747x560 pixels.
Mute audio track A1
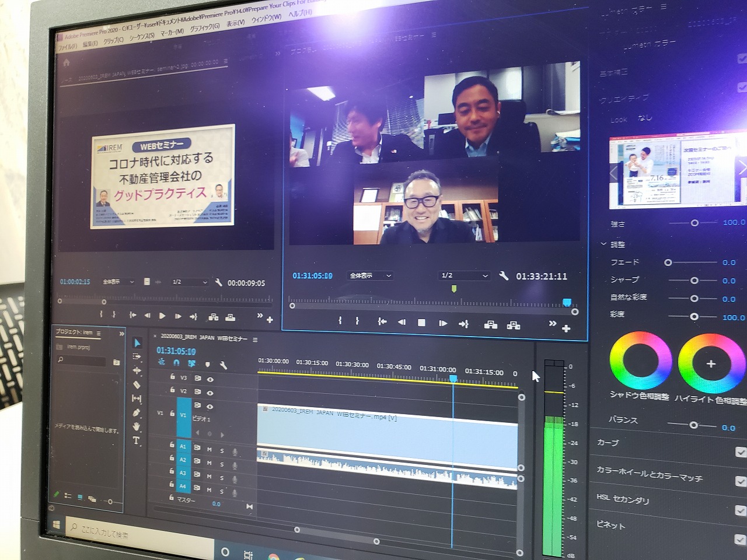[209, 449]
